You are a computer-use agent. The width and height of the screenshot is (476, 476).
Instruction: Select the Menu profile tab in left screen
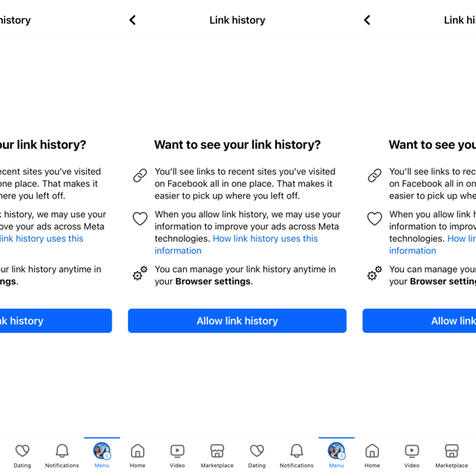(x=102, y=455)
